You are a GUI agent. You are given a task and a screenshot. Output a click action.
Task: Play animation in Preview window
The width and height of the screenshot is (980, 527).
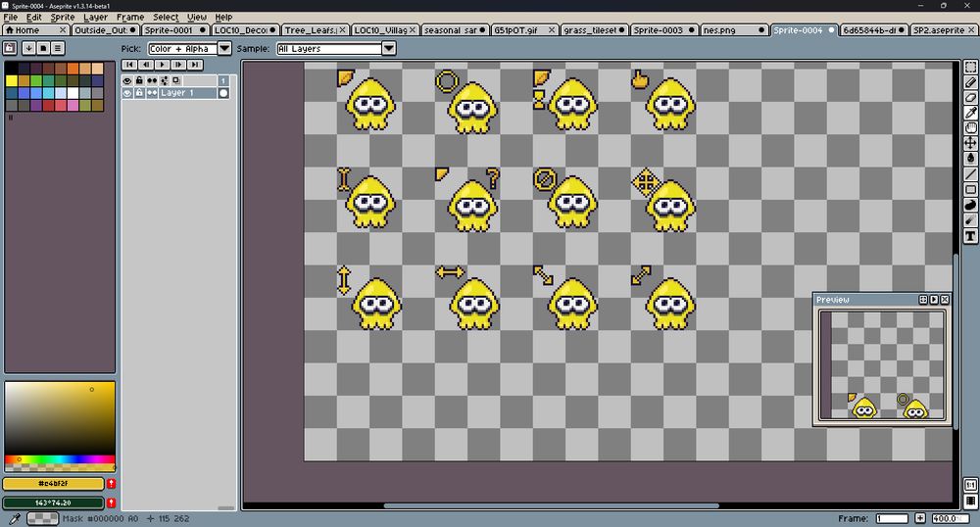(934, 300)
